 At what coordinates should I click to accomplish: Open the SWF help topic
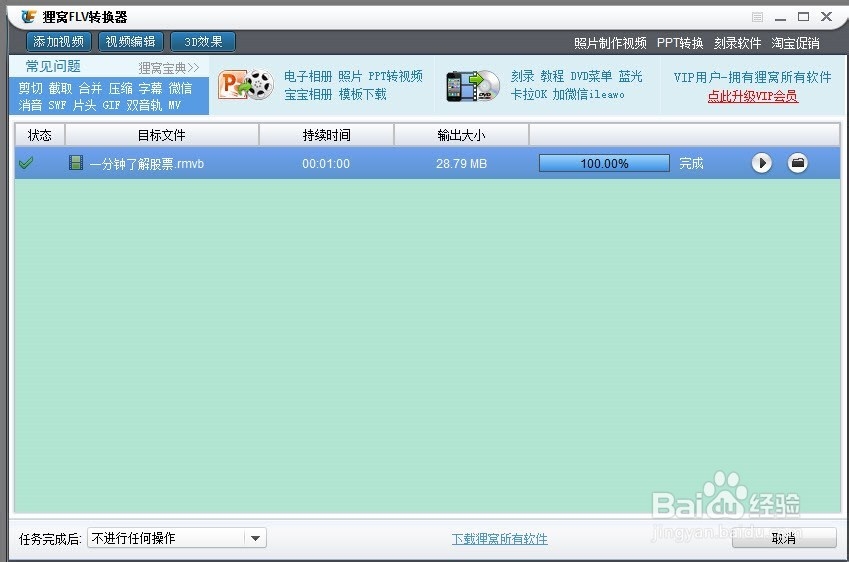[57, 105]
